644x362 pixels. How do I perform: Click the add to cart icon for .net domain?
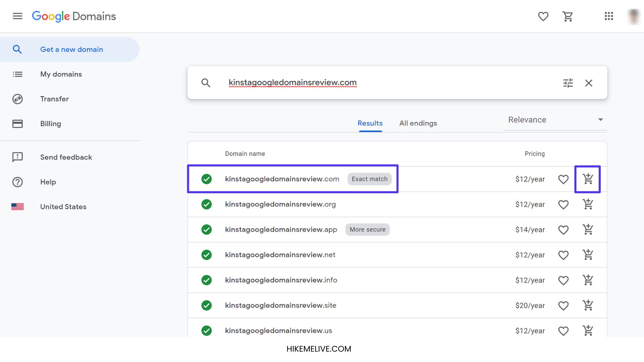point(588,255)
